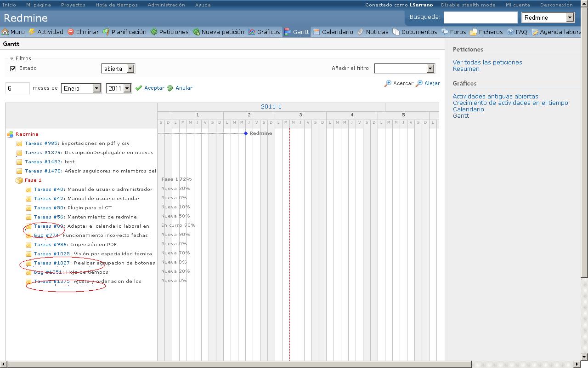
Task: Click Acercar to zoom in
Action: tap(403, 83)
